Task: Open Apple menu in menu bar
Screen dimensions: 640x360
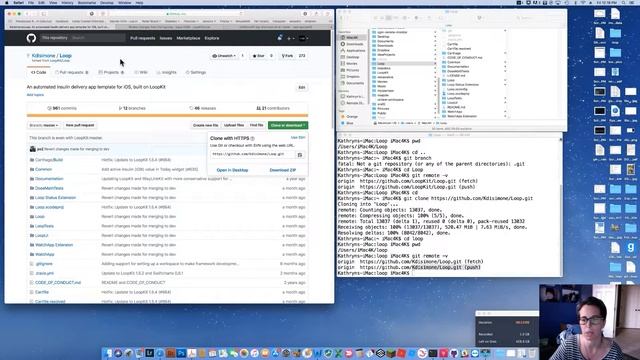Action: tap(7, 2)
